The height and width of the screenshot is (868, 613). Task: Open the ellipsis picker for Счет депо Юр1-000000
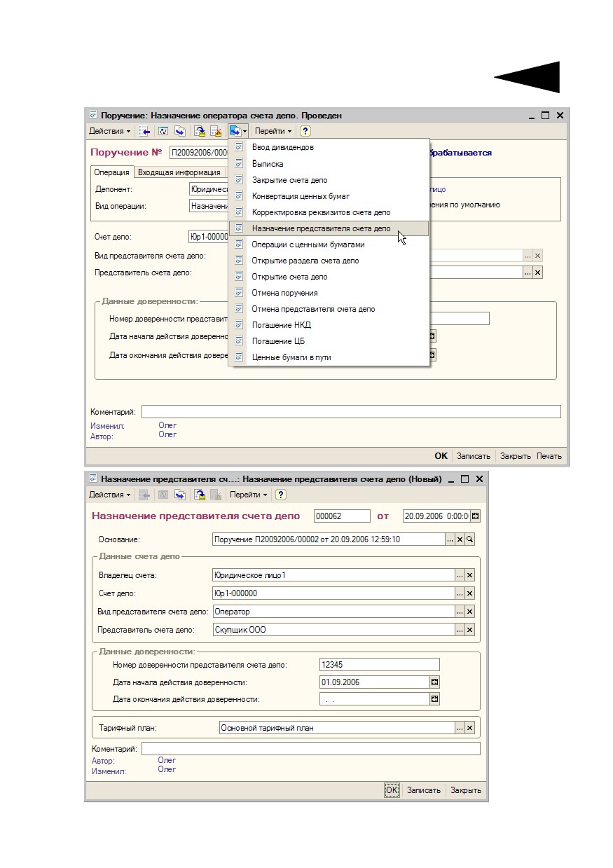pyautogui.click(x=460, y=593)
